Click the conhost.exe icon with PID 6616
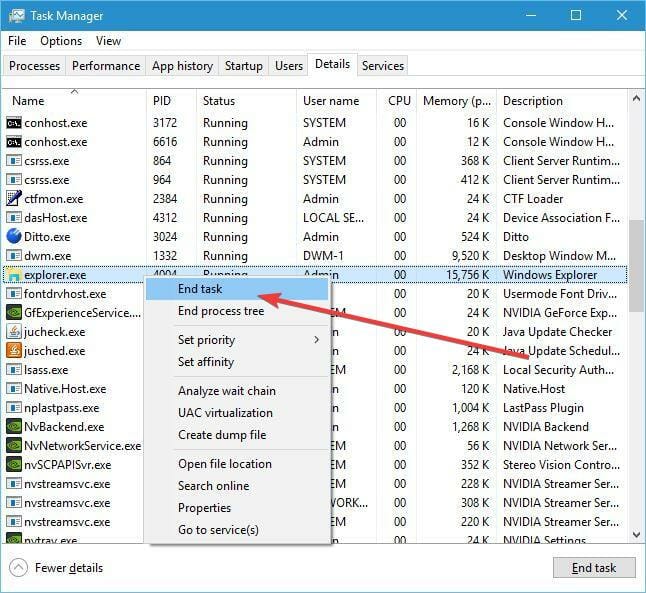 (x=14, y=142)
